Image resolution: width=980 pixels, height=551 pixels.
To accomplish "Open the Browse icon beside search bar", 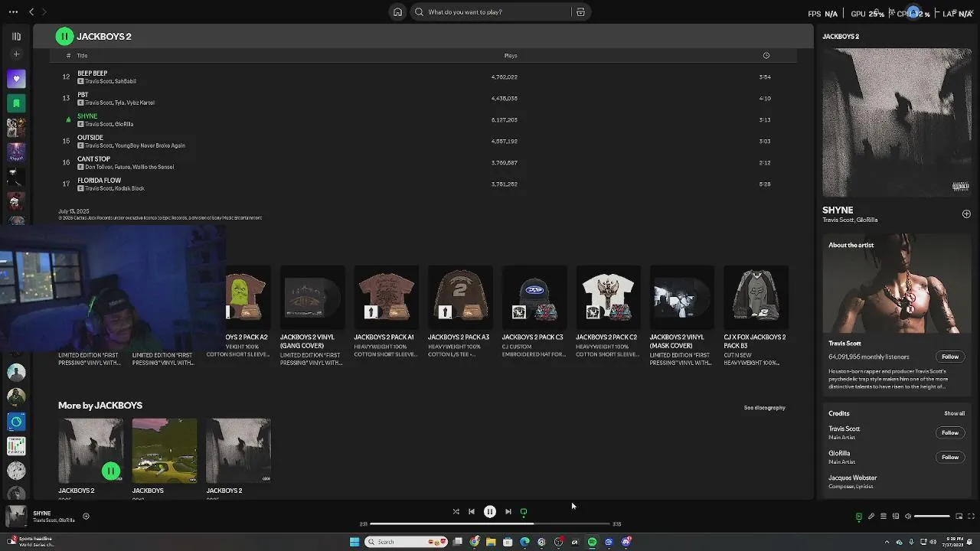I will tap(580, 11).
